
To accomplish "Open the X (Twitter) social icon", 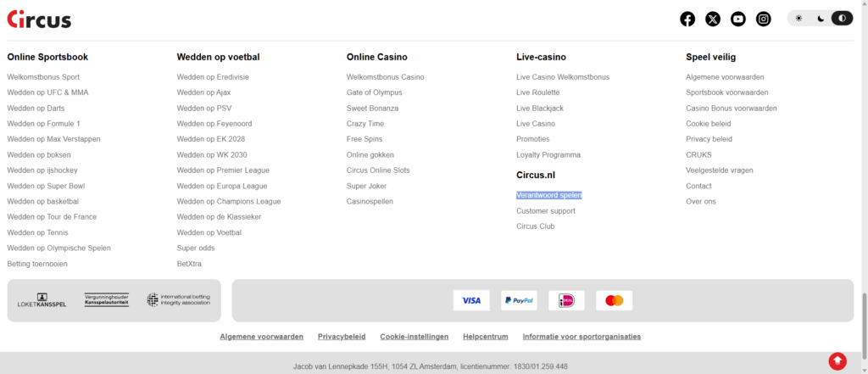I will tap(713, 19).
